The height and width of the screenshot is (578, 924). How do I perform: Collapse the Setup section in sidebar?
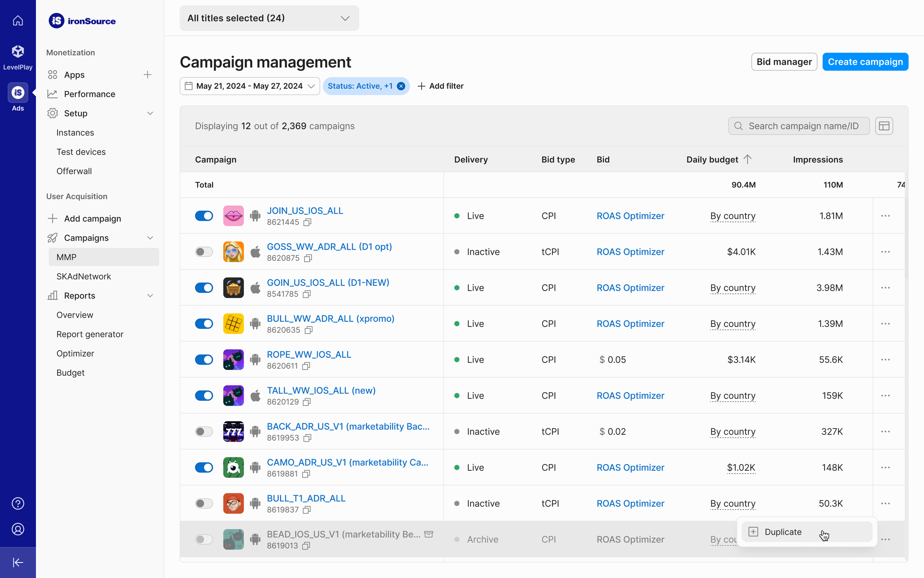[150, 113]
